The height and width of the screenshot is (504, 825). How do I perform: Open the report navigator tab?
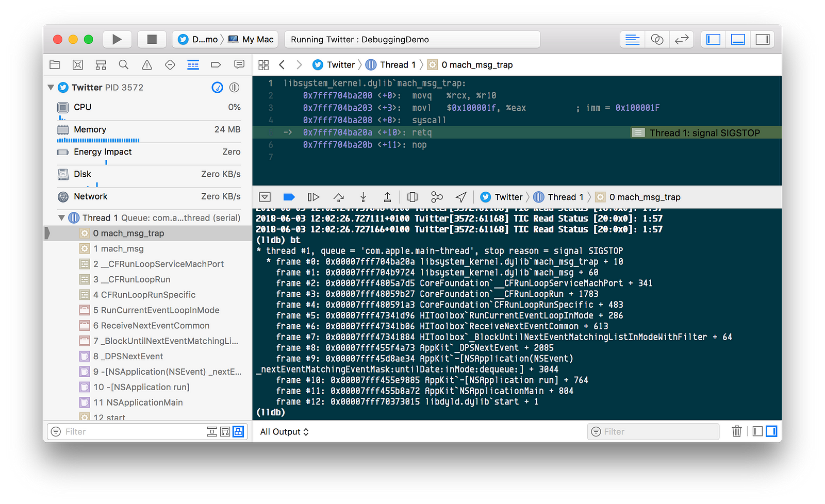tap(239, 64)
